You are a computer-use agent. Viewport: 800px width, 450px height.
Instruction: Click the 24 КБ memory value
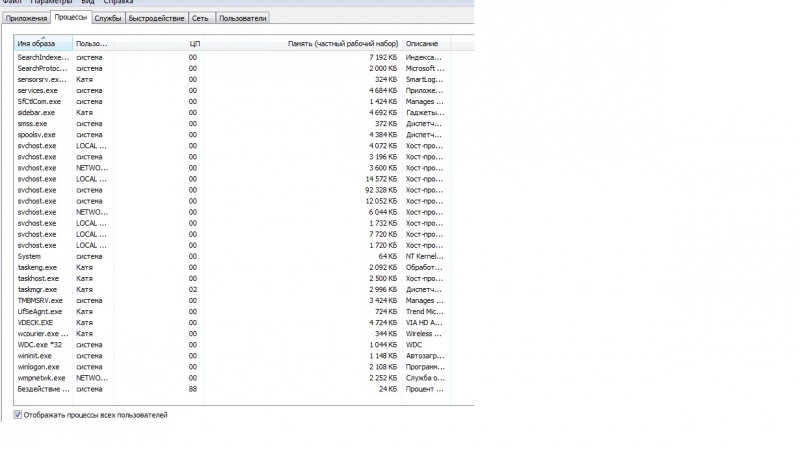pos(389,389)
